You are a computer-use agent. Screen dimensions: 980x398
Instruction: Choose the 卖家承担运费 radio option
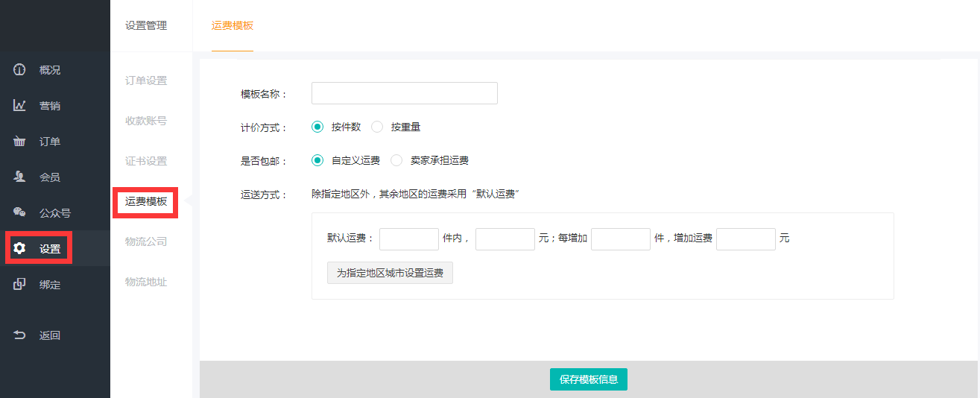[x=396, y=160]
